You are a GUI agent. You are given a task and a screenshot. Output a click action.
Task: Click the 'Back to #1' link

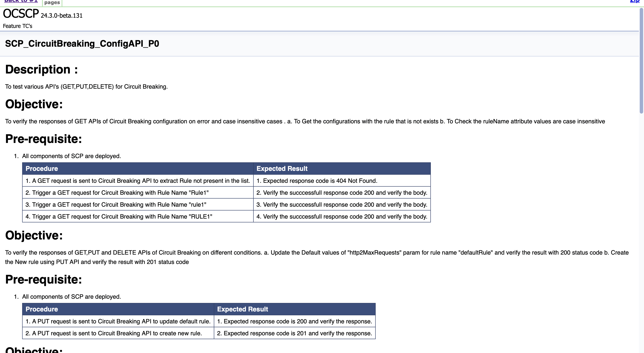(21, 1)
